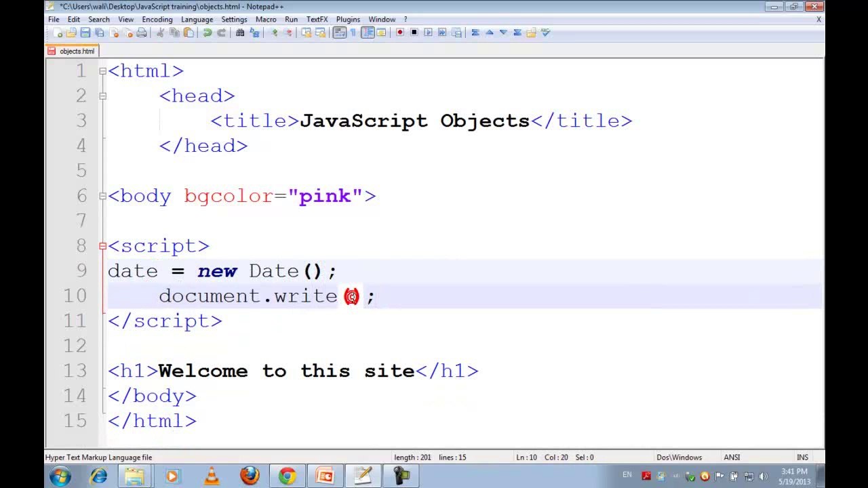
Task: Click the ABC spell-check toolbar icon
Action: tap(545, 33)
